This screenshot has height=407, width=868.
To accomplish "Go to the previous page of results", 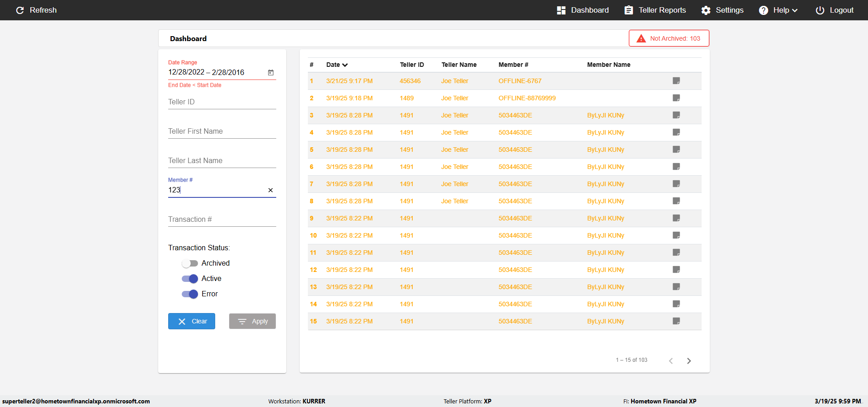I will click(x=671, y=360).
